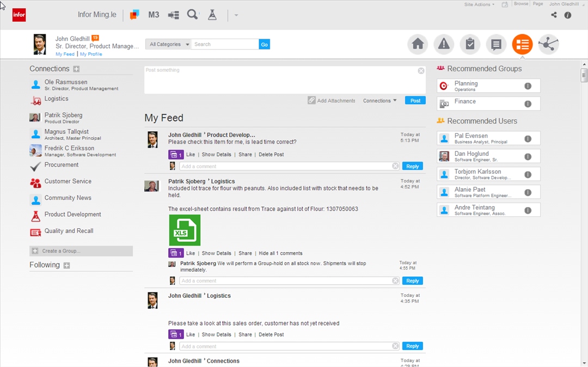Clear the Post something text box

click(421, 71)
